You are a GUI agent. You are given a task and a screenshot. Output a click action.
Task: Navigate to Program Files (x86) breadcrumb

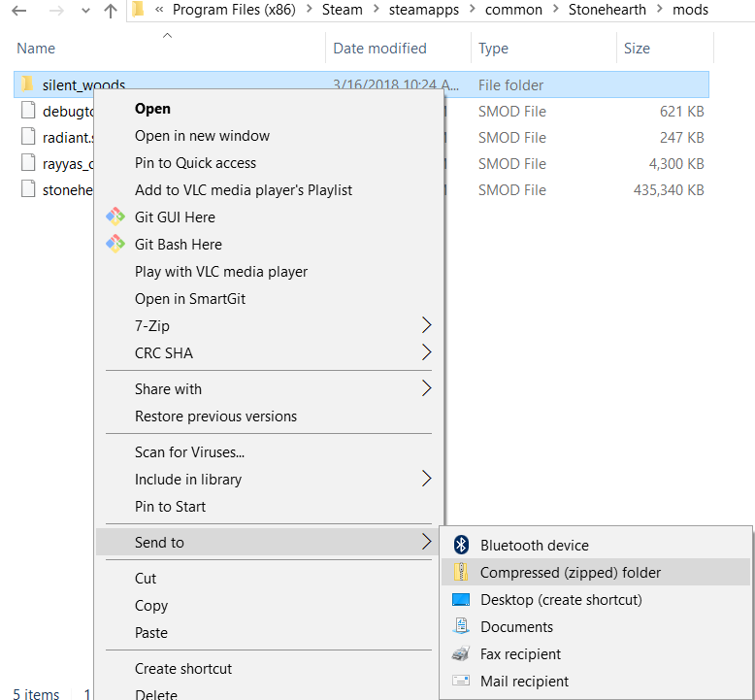[x=234, y=10]
